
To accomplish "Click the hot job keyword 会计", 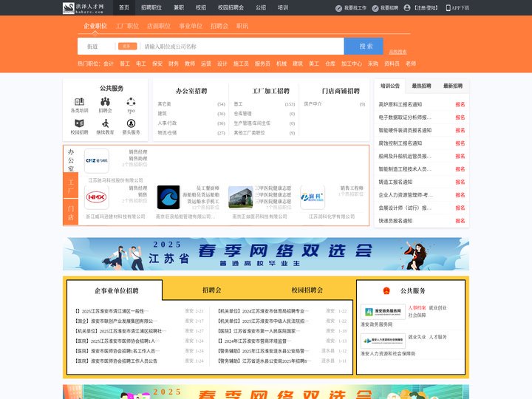I will 109,64.
